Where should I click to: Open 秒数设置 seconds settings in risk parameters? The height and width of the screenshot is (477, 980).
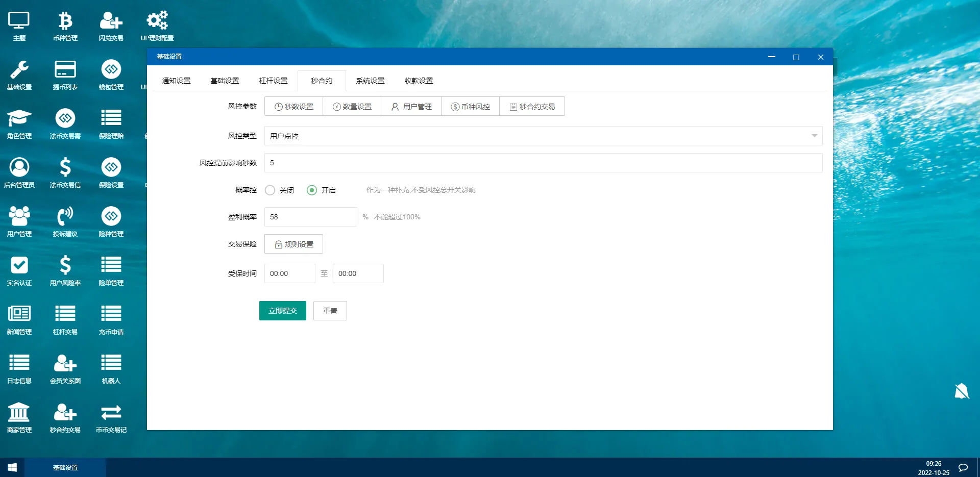293,106
